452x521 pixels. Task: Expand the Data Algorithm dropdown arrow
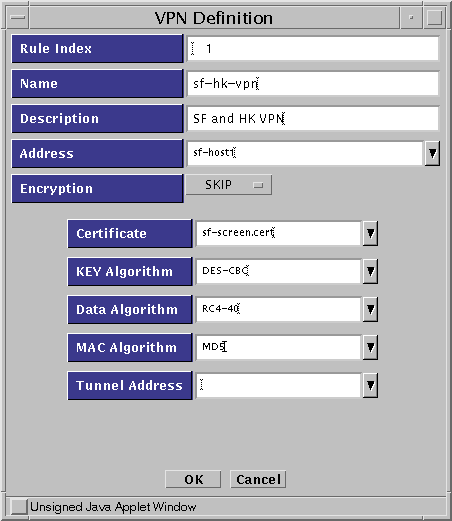[x=370, y=309]
